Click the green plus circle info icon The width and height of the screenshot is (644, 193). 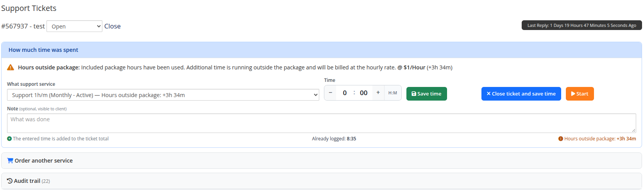[9, 139]
